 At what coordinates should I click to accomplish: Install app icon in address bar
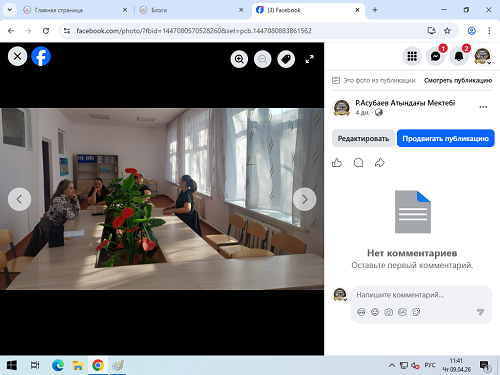(x=432, y=31)
